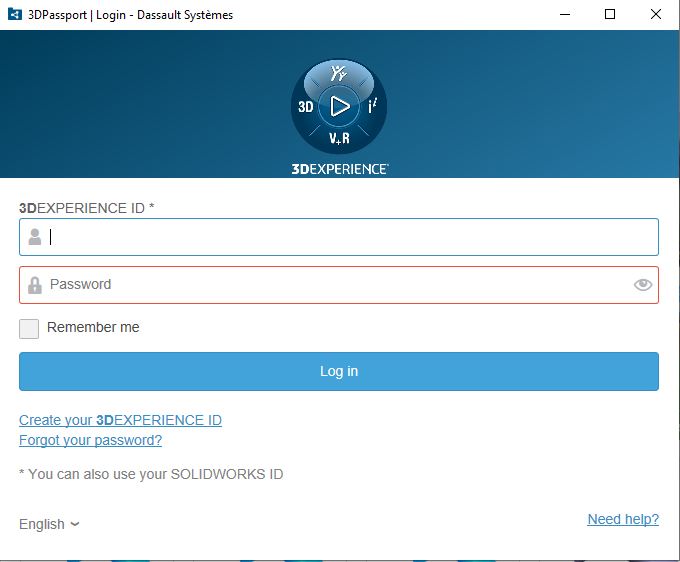Select the 3D quadrant of the compass
Viewport: 680px width, 562px height.
point(306,106)
